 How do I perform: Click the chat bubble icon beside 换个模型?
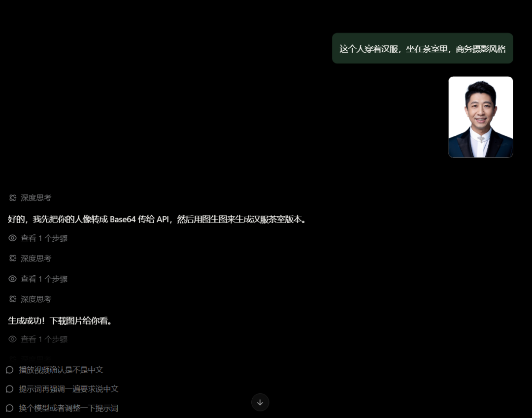pyautogui.click(x=9, y=408)
